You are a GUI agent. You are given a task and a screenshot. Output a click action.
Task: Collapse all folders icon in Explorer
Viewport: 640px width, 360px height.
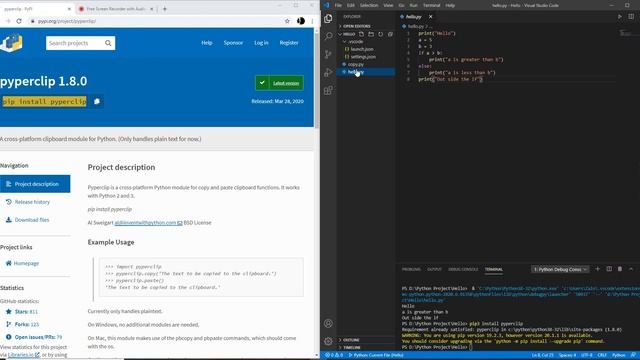tap(390, 34)
